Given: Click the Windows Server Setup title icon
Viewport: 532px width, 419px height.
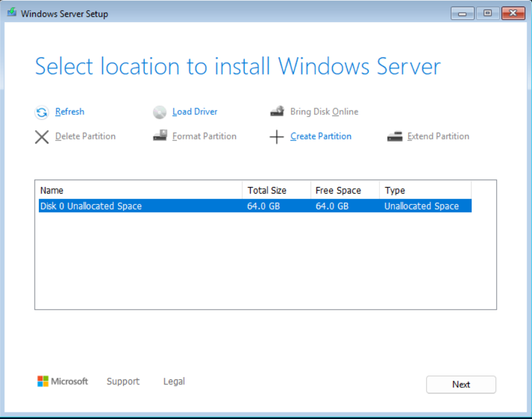Looking at the screenshot, I should click(x=11, y=13).
